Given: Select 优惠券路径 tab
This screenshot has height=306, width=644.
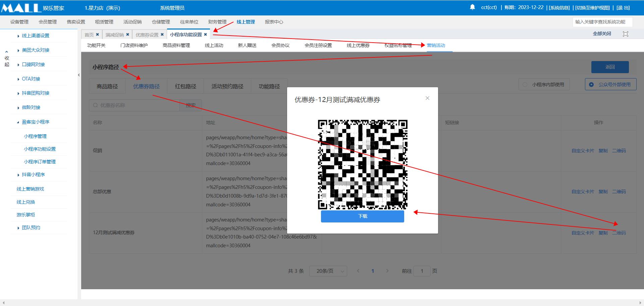Looking at the screenshot, I should [146, 86].
